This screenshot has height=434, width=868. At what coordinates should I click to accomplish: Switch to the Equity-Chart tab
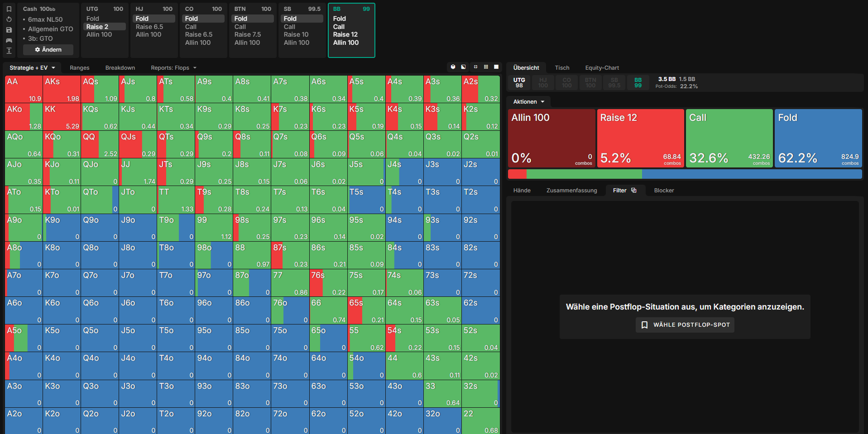pyautogui.click(x=602, y=68)
